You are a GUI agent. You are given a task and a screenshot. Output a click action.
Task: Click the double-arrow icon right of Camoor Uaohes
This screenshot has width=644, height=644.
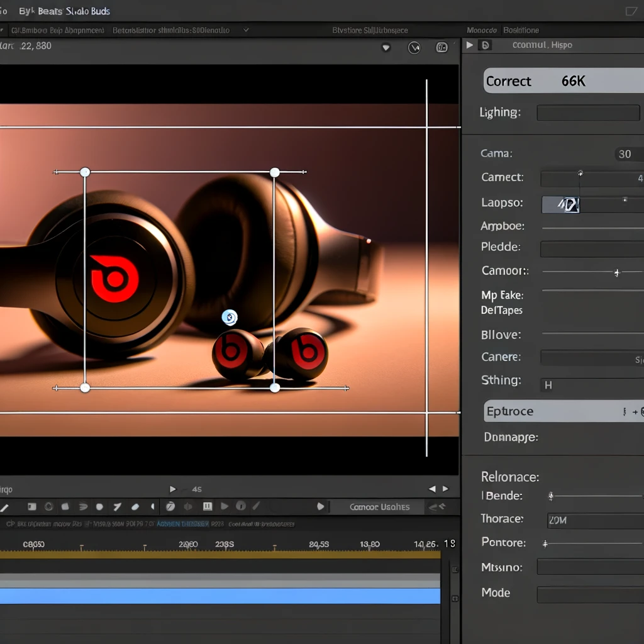[x=436, y=507]
